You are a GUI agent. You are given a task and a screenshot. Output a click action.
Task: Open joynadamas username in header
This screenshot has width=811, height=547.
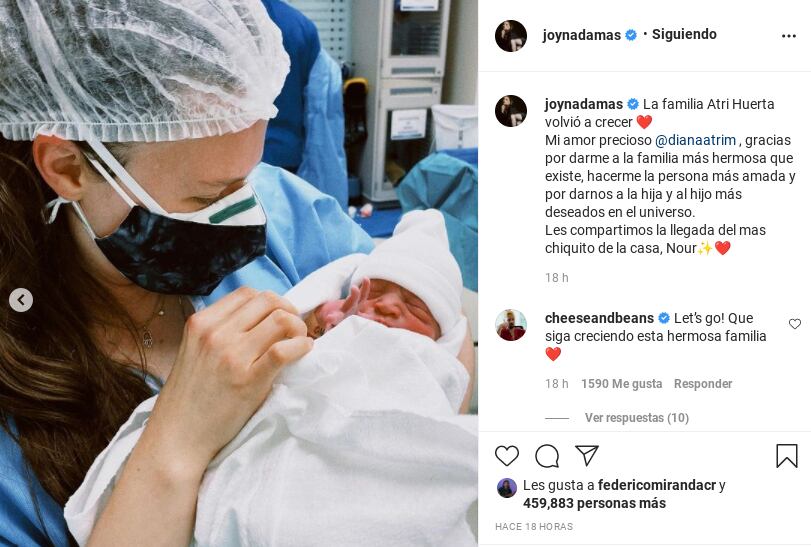tap(582, 35)
